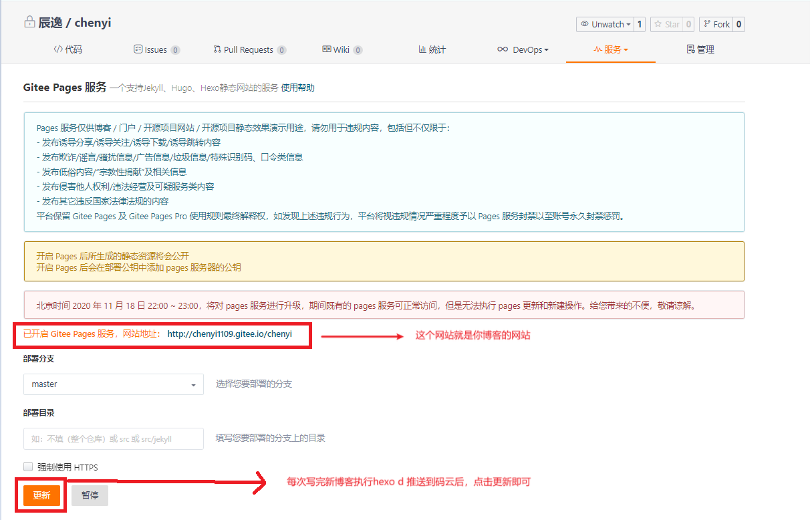Switch to the Pull Requests tab

coord(250,49)
